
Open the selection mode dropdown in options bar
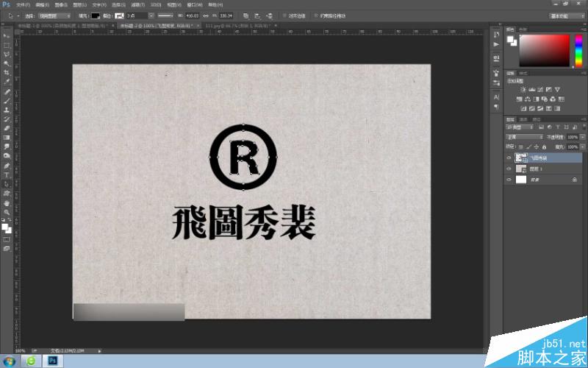coord(54,15)
